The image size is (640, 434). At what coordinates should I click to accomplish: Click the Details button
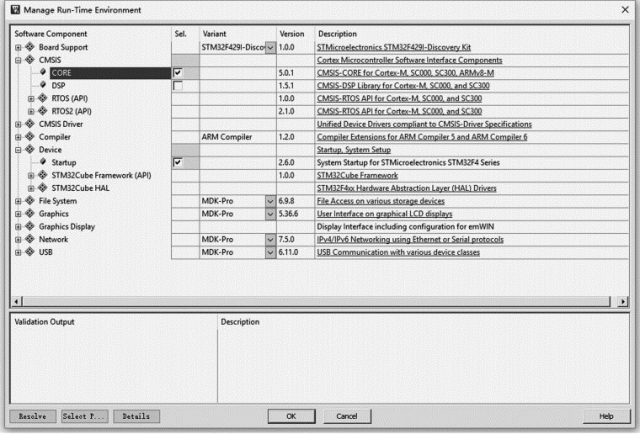click(136, 416)
